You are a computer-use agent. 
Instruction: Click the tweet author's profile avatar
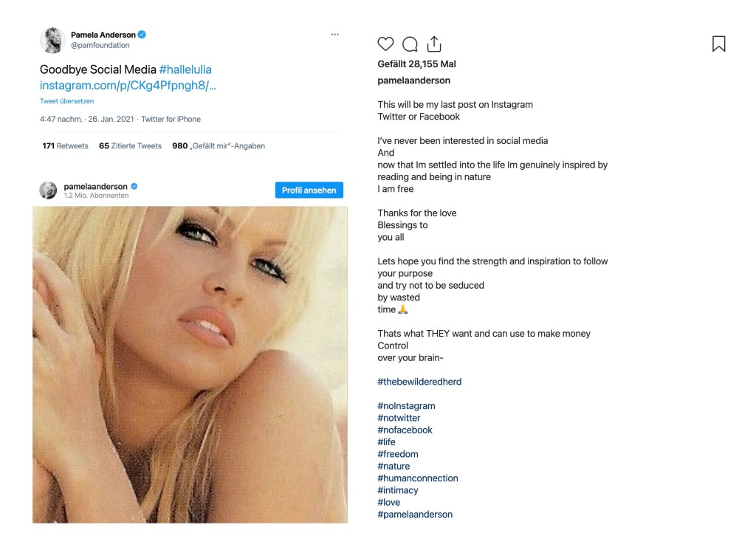pyautogui.click(x=54, y=40)
